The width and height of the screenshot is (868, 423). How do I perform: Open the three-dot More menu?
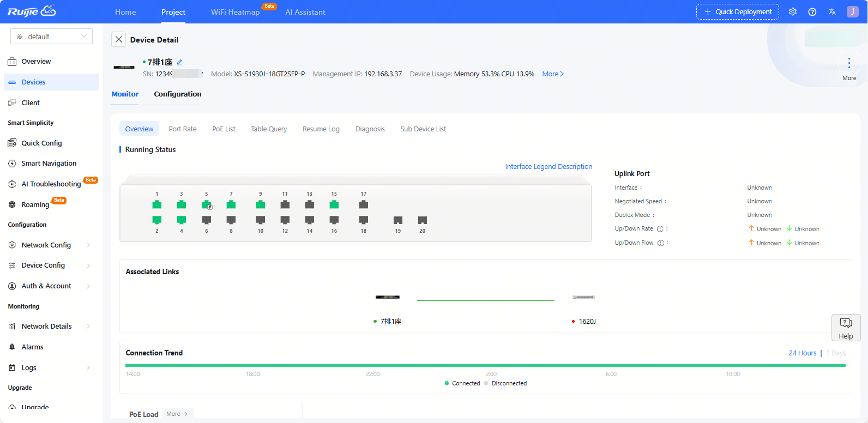tap(849, 63)
